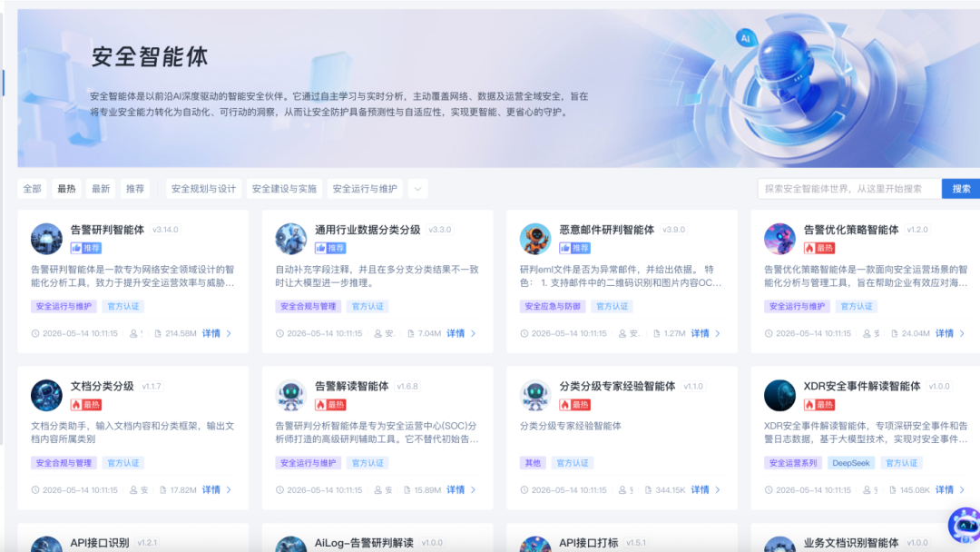Click clock icon on XDR安全事件解读智能体 card
980x552 pixels.
769,490
